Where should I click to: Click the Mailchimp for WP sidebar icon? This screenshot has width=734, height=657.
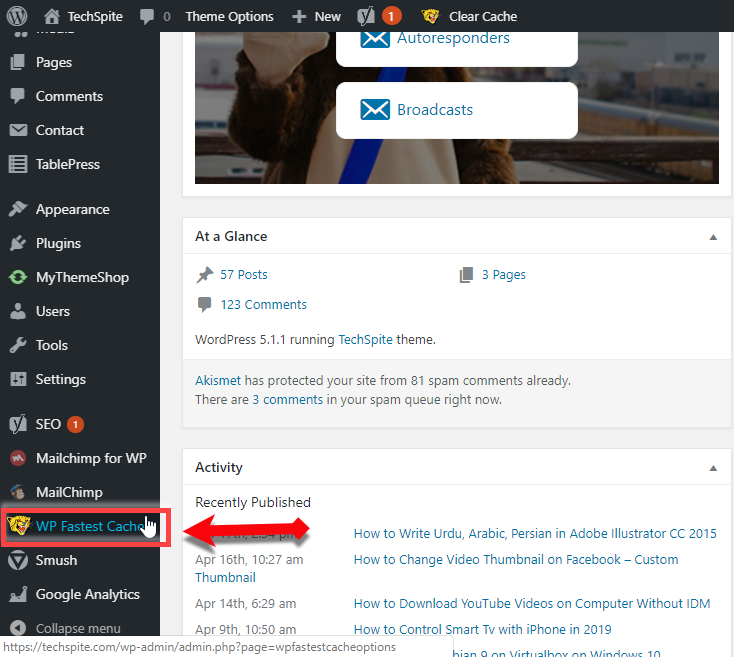17,458
